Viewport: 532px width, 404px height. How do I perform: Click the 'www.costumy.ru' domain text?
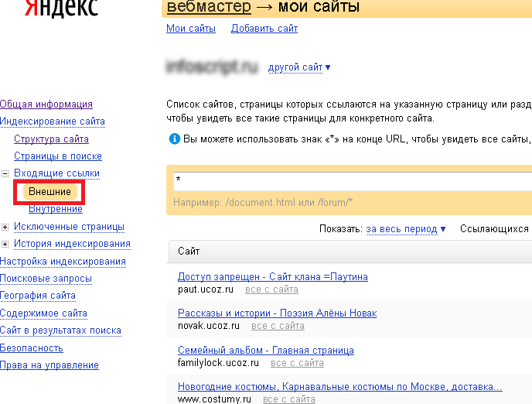click(214, 399)
